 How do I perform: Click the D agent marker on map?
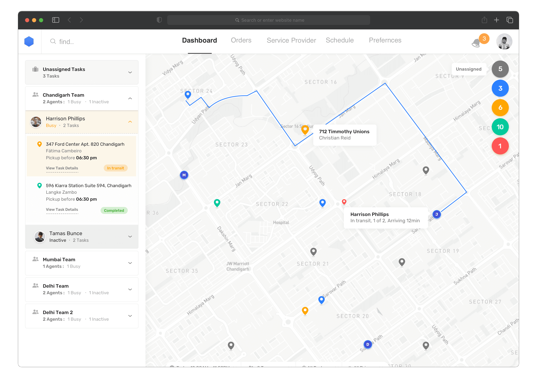click(368, 344)
